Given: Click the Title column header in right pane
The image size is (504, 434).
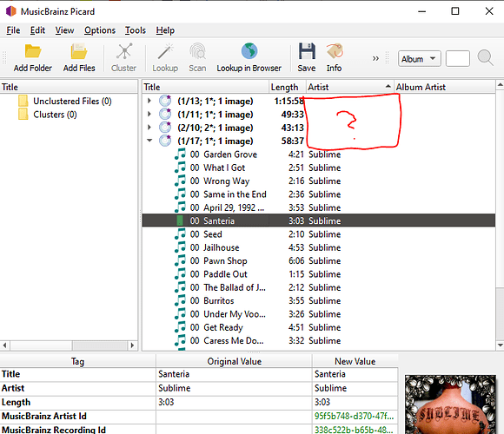Looking at the screenshot, I should click(x=205, y=87).
